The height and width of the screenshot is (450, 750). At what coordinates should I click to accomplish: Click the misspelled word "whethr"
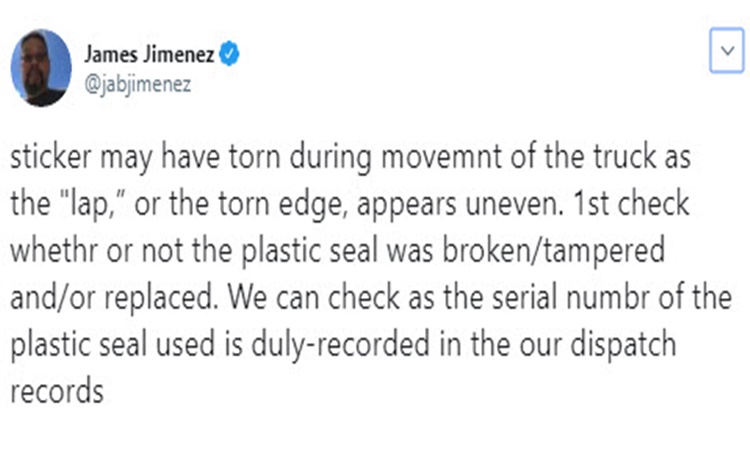pos(55,250)
